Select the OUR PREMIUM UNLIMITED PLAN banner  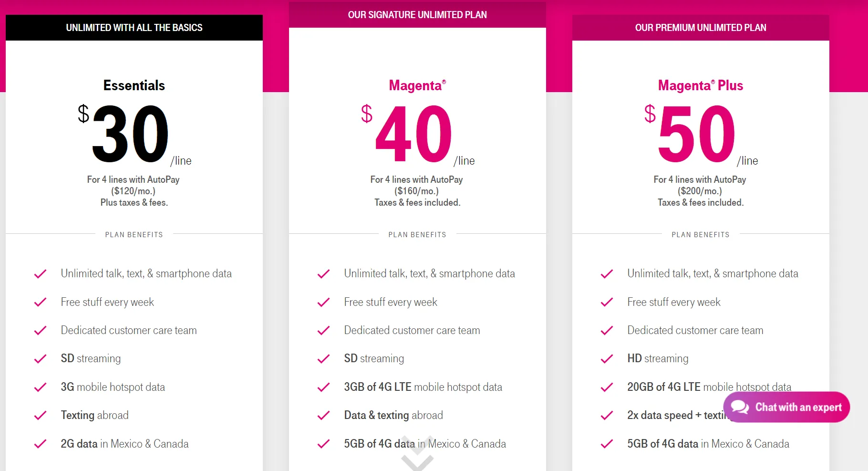[700, 28]
